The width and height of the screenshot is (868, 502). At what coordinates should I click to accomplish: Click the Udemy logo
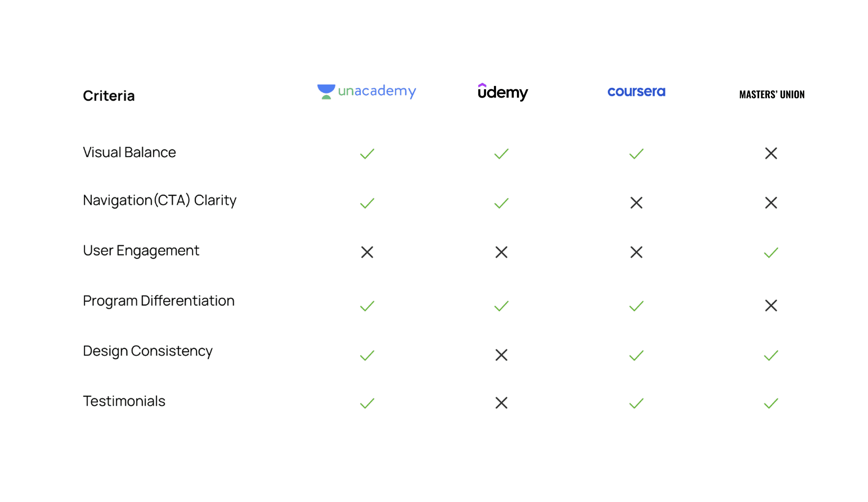pyautogui.click(x=503, y=92)
